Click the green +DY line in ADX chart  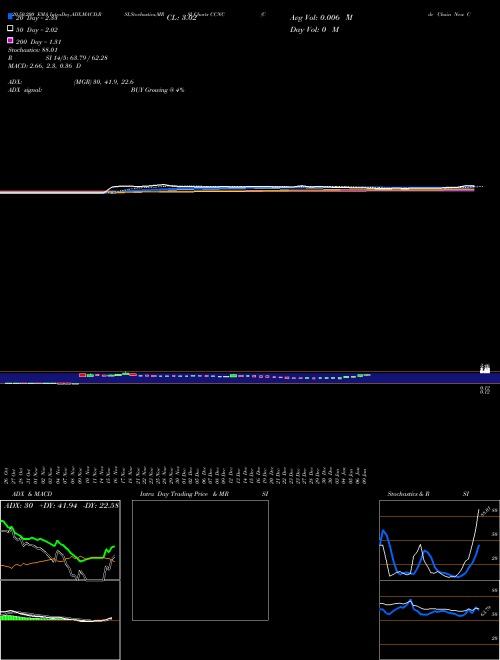[x=57, y=543]
